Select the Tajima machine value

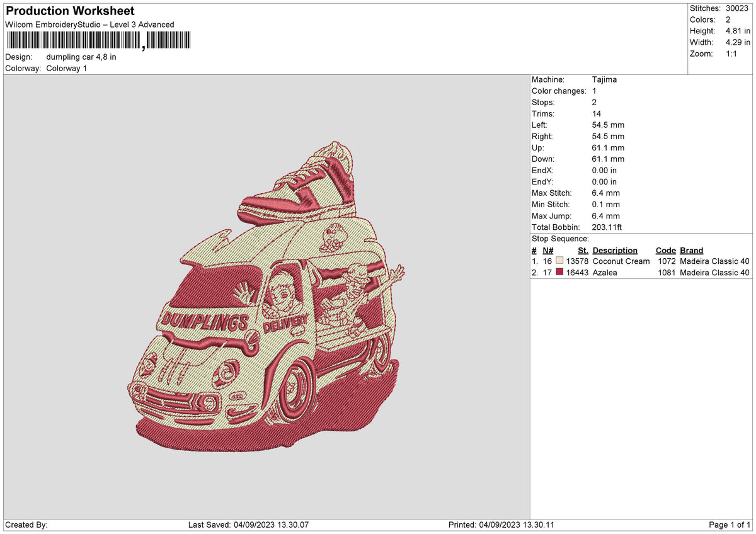click(604, 79)
